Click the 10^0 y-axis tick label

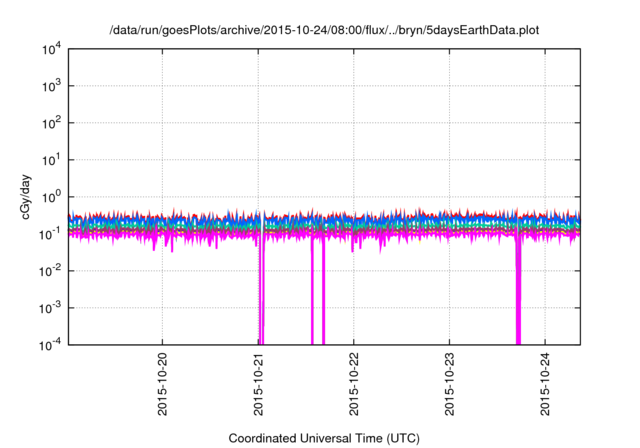tap(52, 197)
